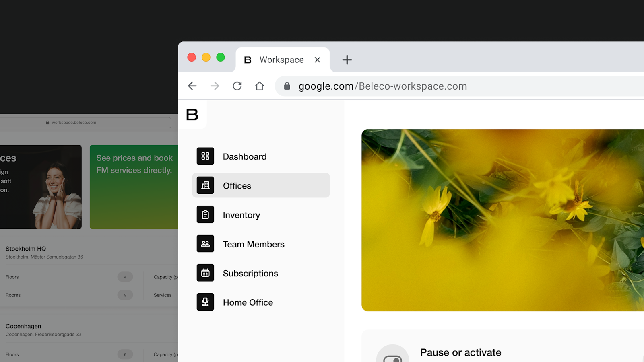
Task: Click the Offices building icon
Action: click(205, 185)
